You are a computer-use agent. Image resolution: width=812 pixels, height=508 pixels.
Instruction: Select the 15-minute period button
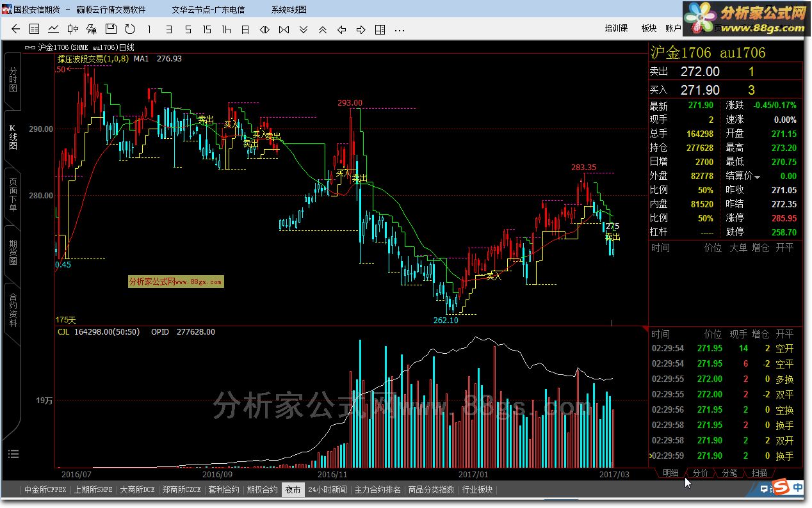coord(207,29)
